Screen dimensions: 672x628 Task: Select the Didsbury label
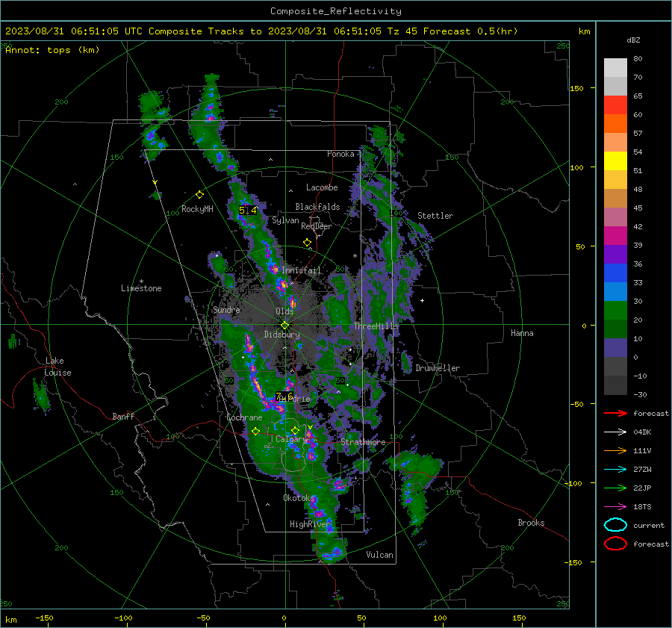(x=281, y=335)
